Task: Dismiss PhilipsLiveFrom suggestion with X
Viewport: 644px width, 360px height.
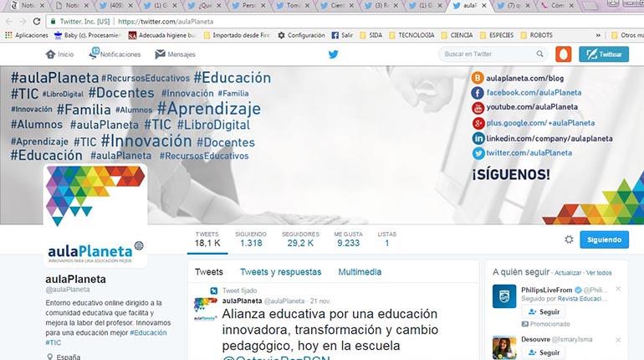Action: click(x=618, y=289)
